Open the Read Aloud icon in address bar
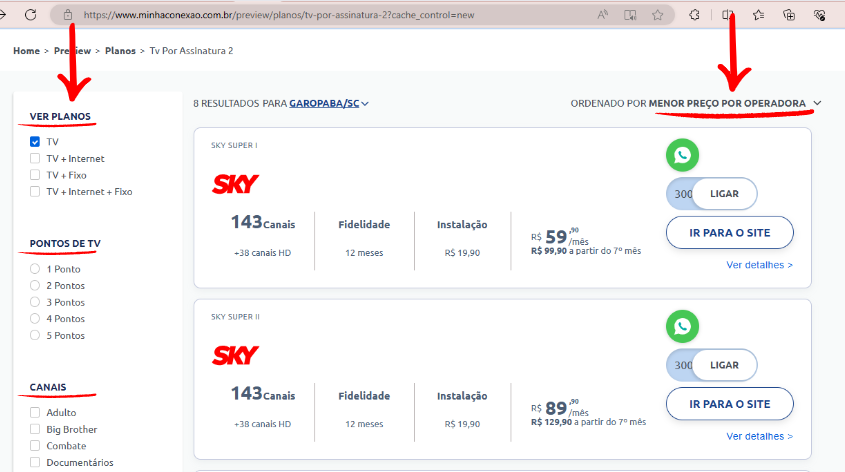 tap(603, 15)
